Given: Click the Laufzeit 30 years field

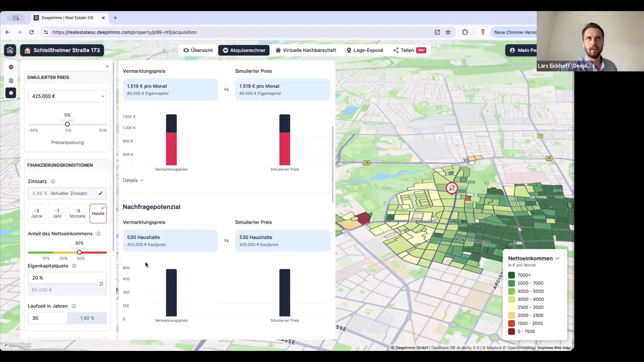Looking at the screenshot, I should pyautogui.click(x=48, y=318).
